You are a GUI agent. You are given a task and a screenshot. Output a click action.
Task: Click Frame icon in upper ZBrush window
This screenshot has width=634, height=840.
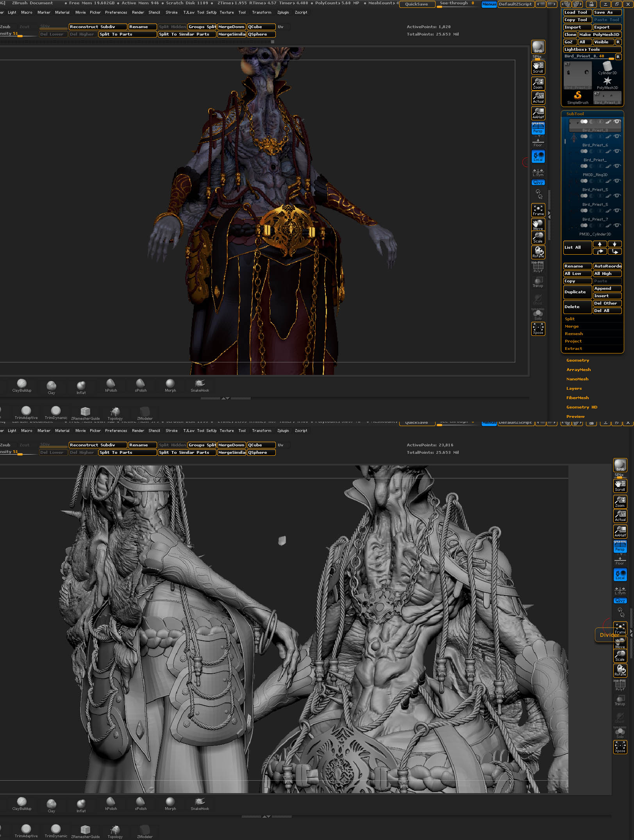point(538,210)
